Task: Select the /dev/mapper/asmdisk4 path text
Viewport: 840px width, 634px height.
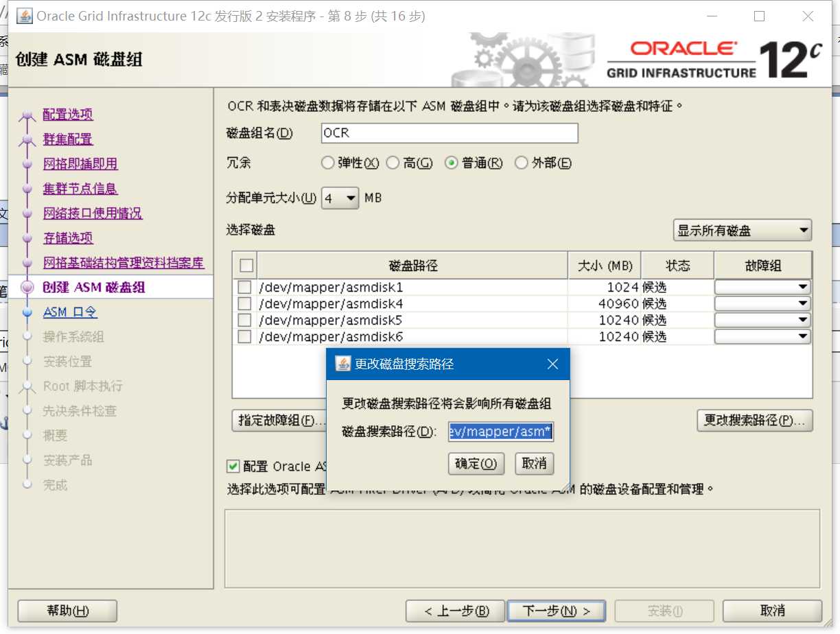Action: [x=331, y=303]
